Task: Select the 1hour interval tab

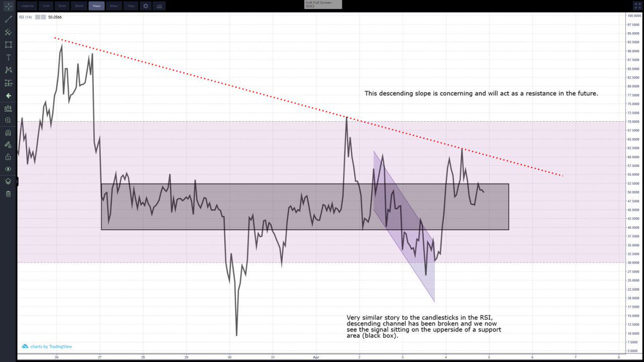Action: [x=97, y=6]
